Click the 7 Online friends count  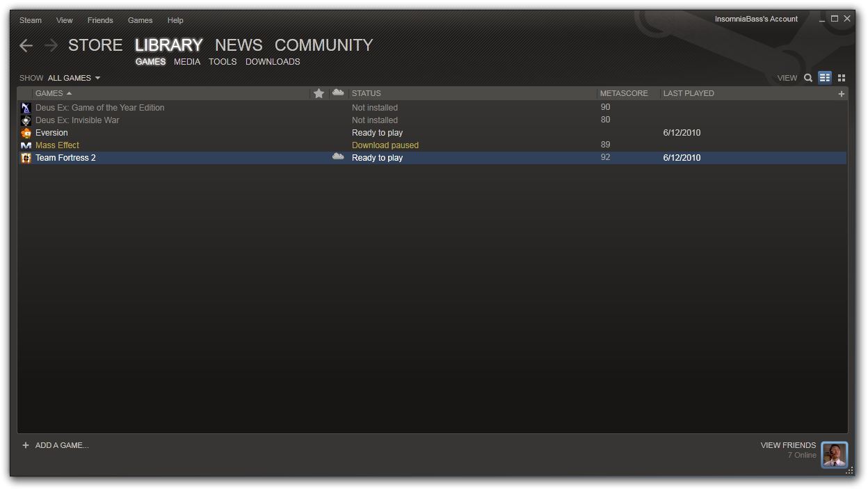click(x=802, y=456)
